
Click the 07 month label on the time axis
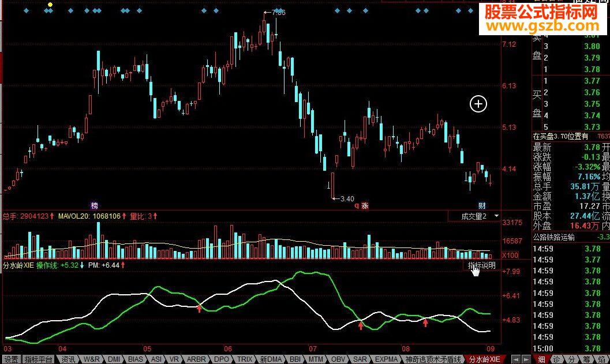(x=312, y=348)
